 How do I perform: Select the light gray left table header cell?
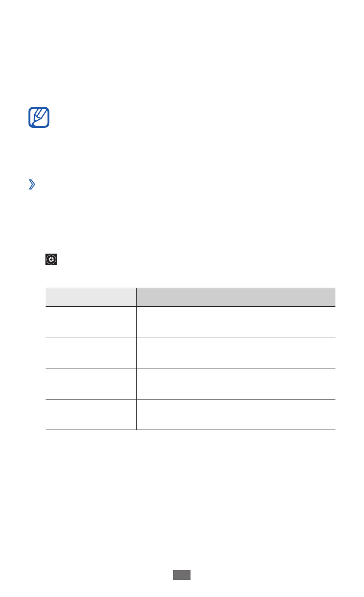(91, 297)
